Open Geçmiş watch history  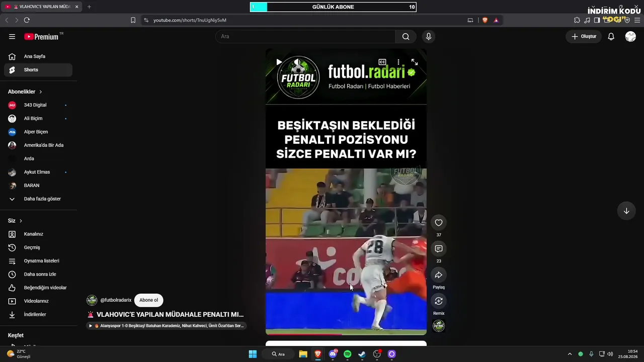point(38,247)
